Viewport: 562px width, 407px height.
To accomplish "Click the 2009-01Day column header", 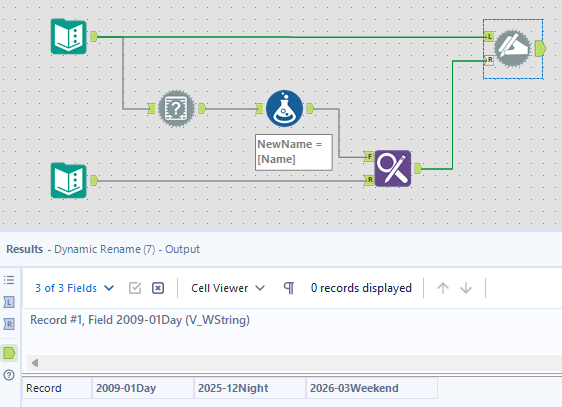I will [x=143, y=388].
